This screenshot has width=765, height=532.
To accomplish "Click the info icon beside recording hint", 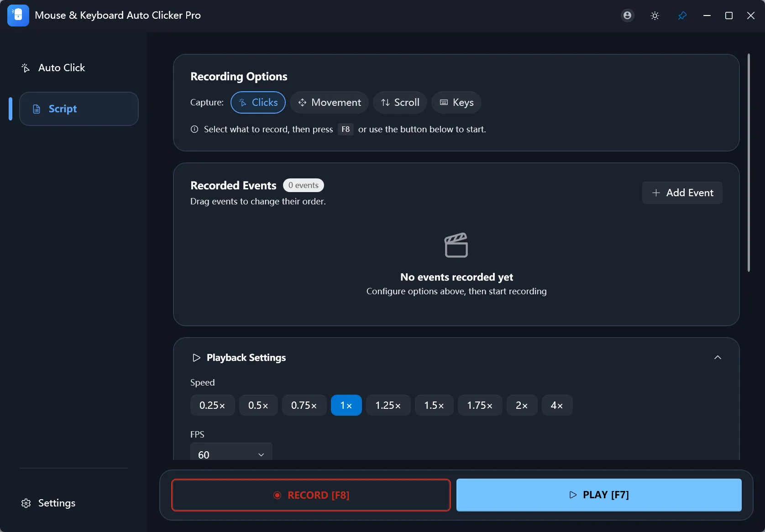I will pyautogui.click(x=194, y=129).
